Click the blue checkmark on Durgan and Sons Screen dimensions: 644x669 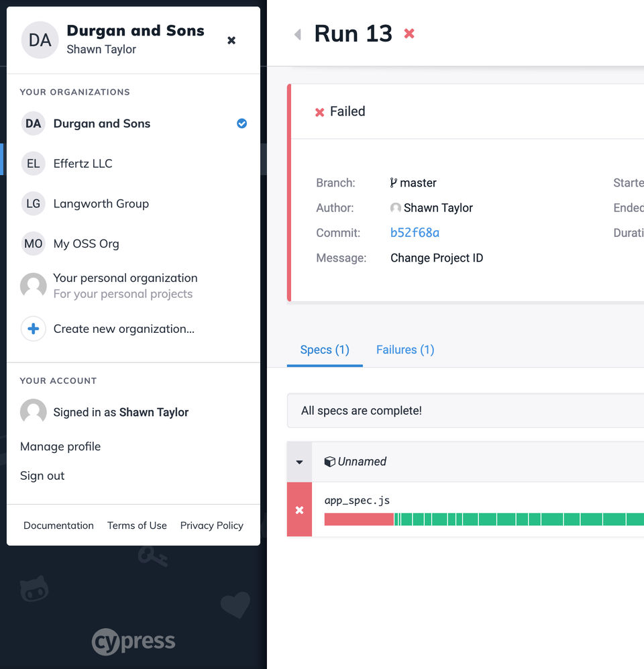point(241,123)
